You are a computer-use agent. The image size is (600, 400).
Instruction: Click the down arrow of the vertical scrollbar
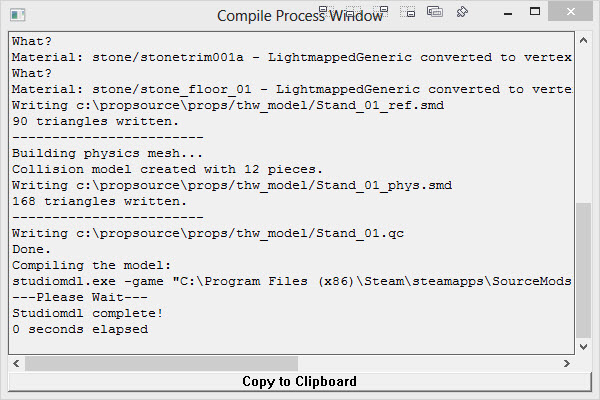tap(584, 347)
